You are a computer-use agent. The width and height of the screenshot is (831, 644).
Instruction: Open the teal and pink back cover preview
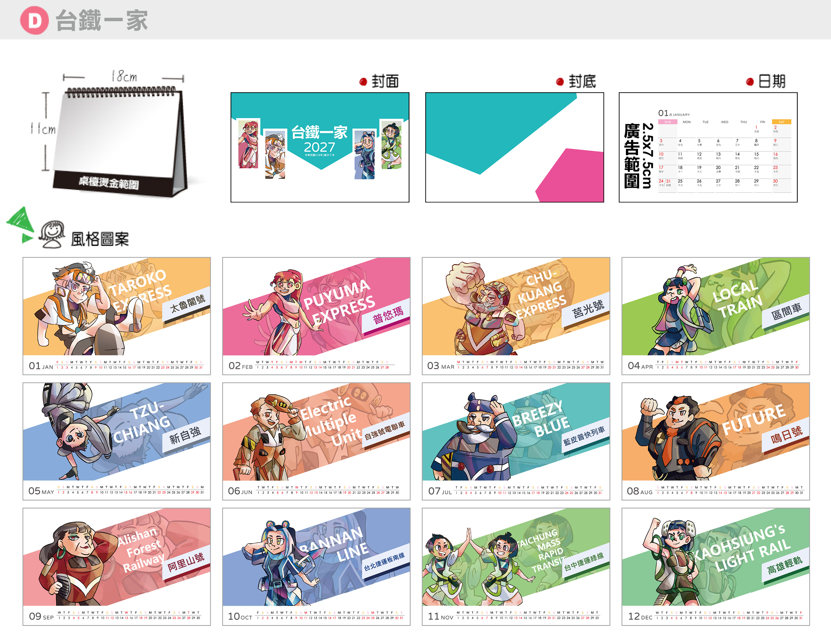pyautogui.click(x=514, y=147)
